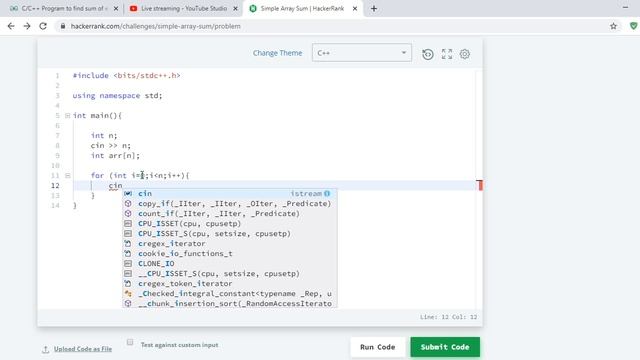Select cookie_io_functions_t suggestion
The image size is (640, 360).
[x=230, y=253]
